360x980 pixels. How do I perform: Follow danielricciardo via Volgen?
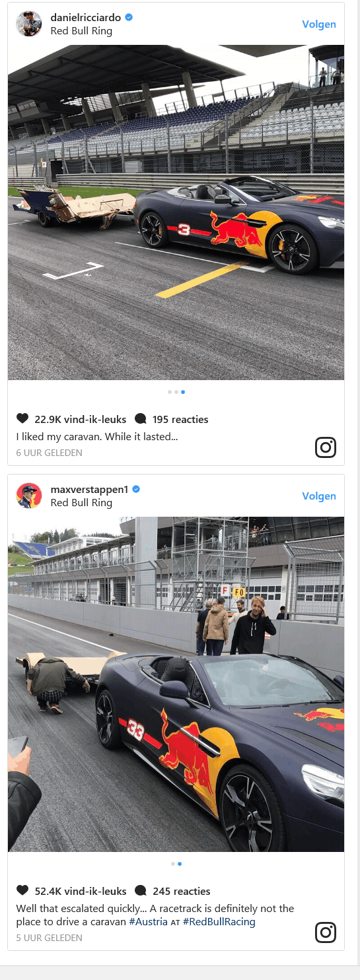pyautogui.click(x=319, y=24)
